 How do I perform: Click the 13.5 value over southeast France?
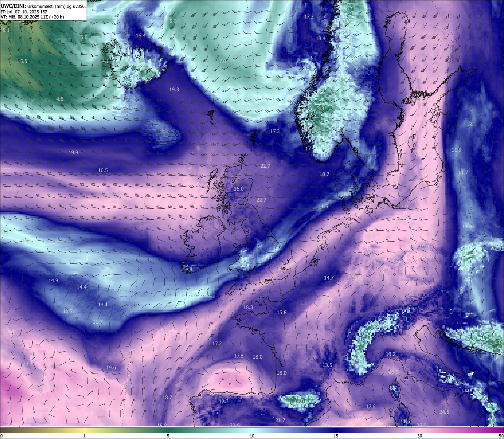pos(327,365)
